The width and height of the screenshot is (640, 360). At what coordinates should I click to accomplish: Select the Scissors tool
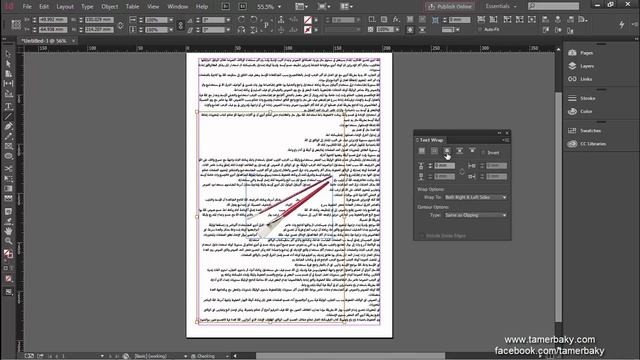point(8,169)
